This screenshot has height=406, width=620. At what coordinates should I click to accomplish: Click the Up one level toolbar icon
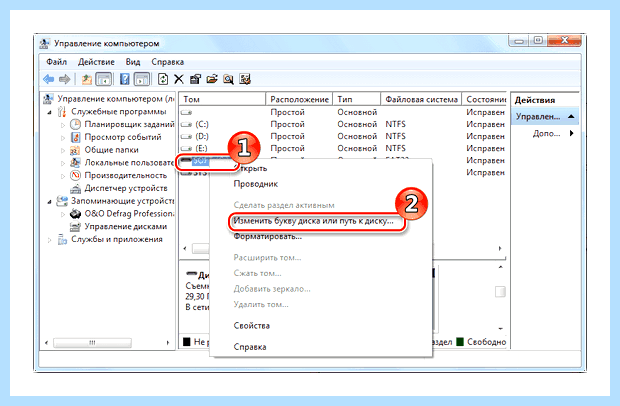coord(87,79)
